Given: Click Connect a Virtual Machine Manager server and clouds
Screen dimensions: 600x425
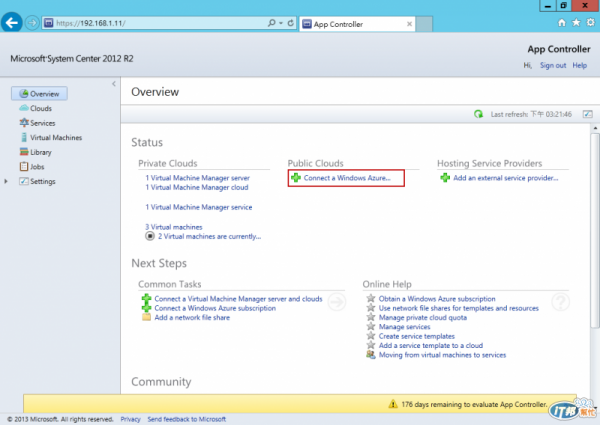Looking at the screenshot, I should coord(238,299).
